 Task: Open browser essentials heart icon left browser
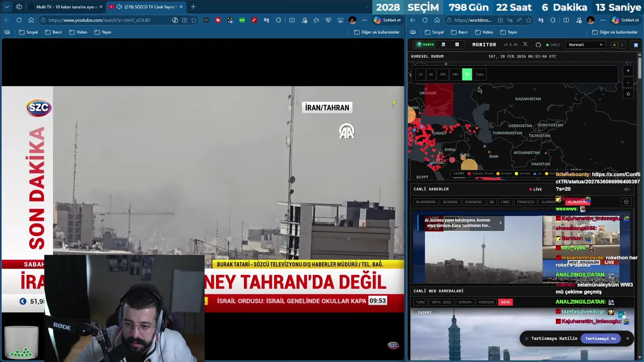[328, 20]
